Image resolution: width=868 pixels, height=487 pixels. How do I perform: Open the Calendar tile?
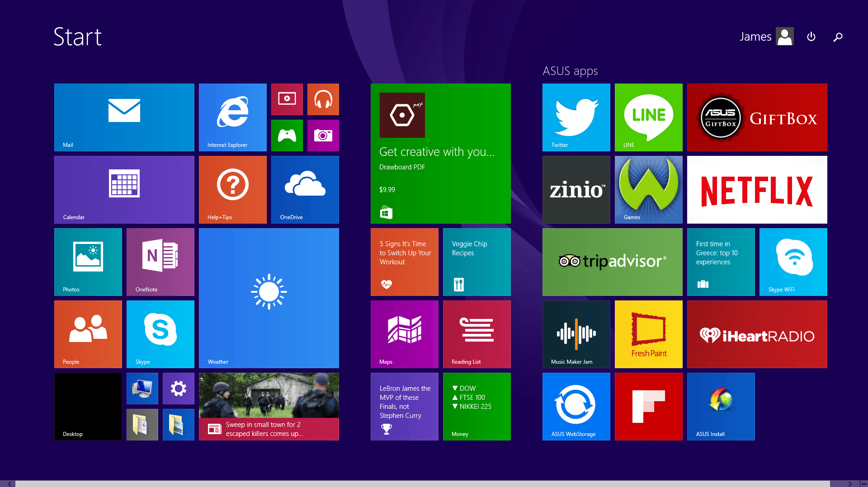point(124,190)
